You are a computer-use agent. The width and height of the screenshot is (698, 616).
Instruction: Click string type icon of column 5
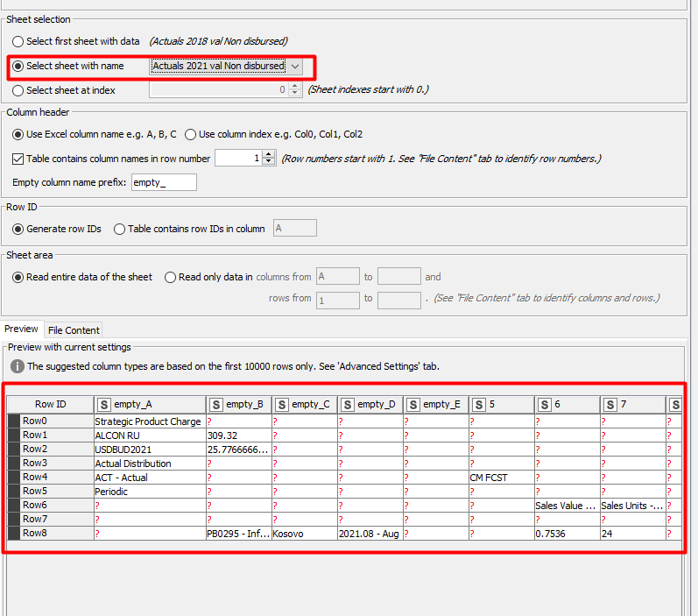click(x=478, y=405)
